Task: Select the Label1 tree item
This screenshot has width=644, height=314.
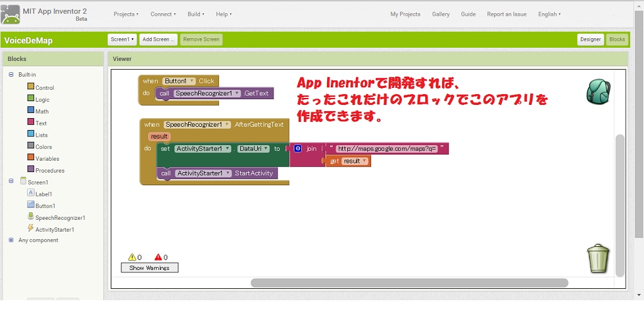Action: 43,194
